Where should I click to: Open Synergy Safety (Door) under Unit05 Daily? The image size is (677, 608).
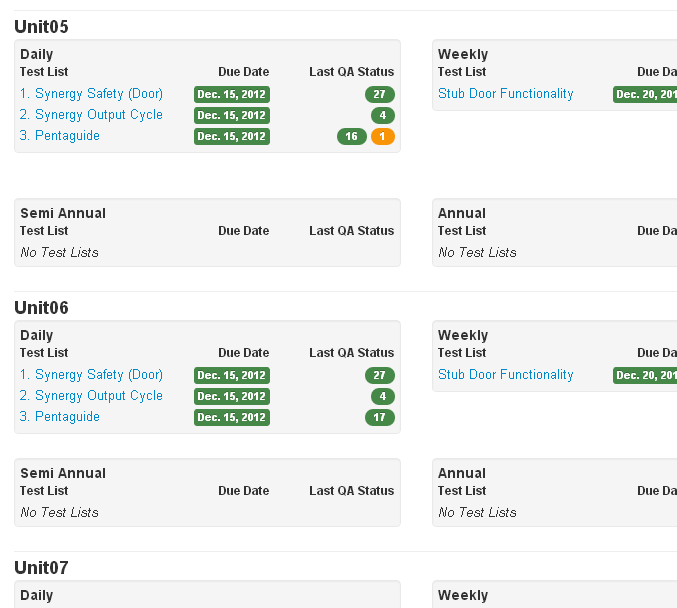coord(98,94)
